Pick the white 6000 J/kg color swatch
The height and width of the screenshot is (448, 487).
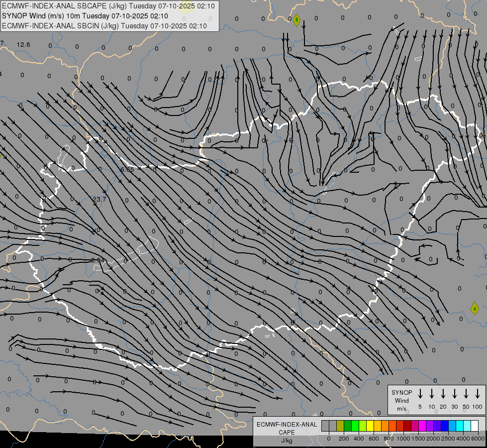475,426
